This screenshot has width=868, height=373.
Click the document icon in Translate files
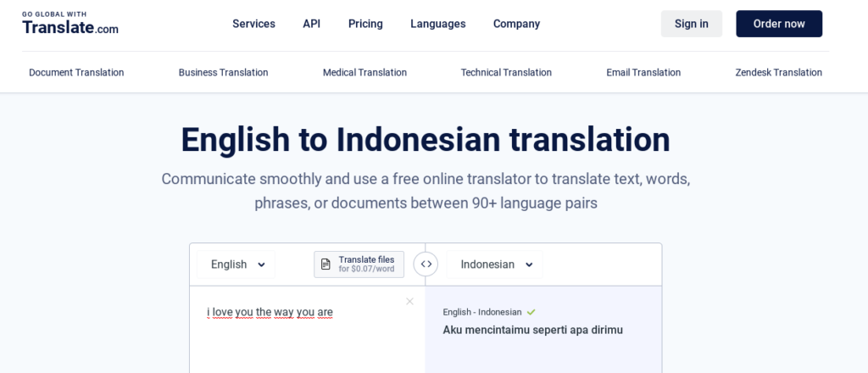point(326,264)
